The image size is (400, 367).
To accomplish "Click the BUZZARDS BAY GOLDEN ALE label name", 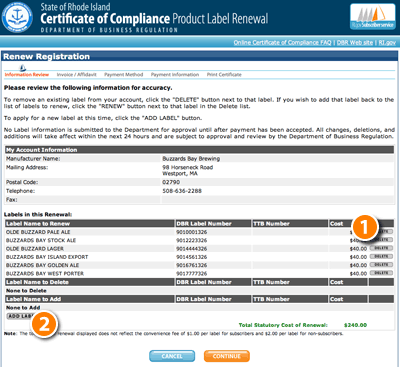I will [x=42, y=265].
